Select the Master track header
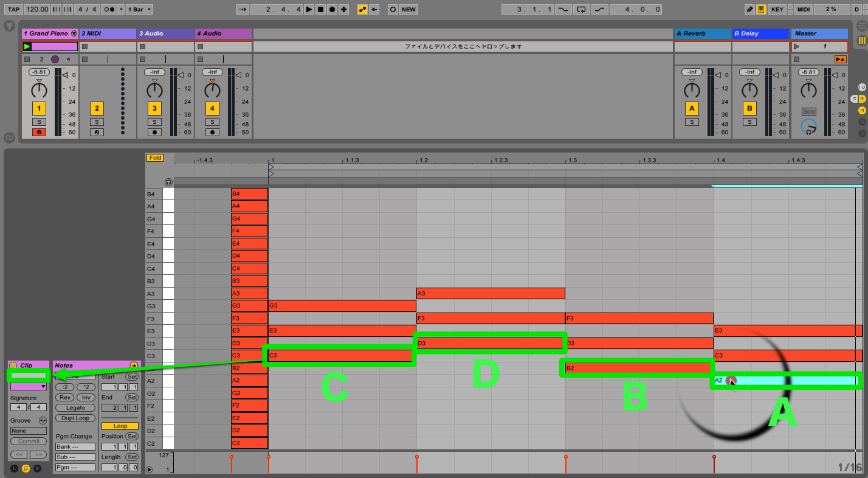Screen dimensions: 868x478 click(819, 33)
